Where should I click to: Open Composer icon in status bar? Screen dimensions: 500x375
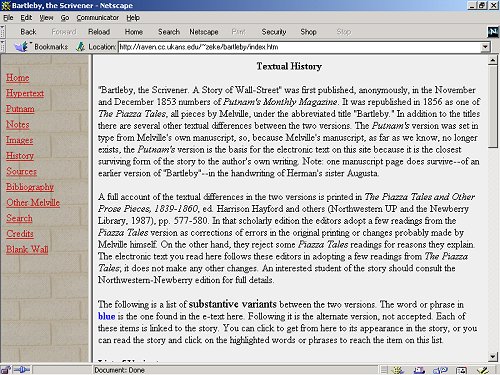pos(483,370)
